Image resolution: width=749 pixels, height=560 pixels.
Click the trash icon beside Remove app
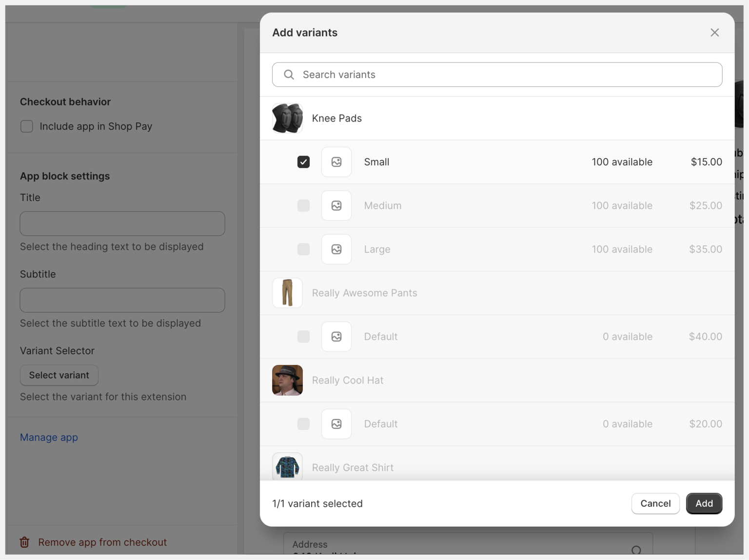24,542
